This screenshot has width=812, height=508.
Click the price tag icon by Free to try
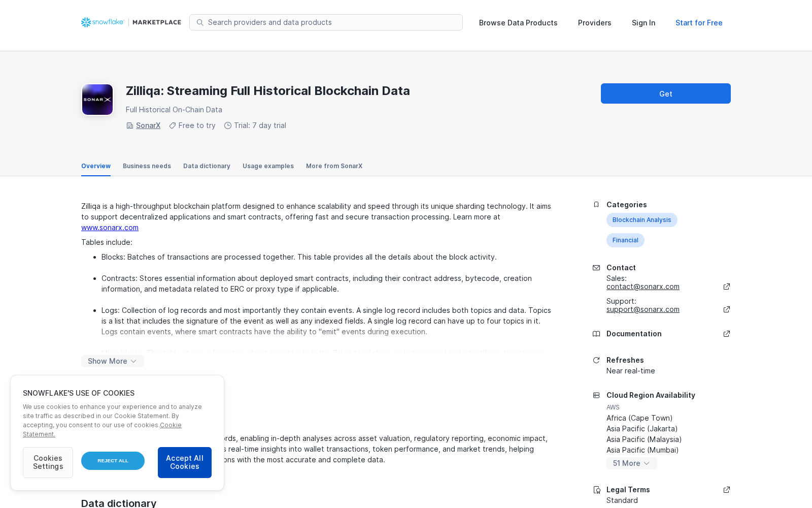[x=173, y=125]
